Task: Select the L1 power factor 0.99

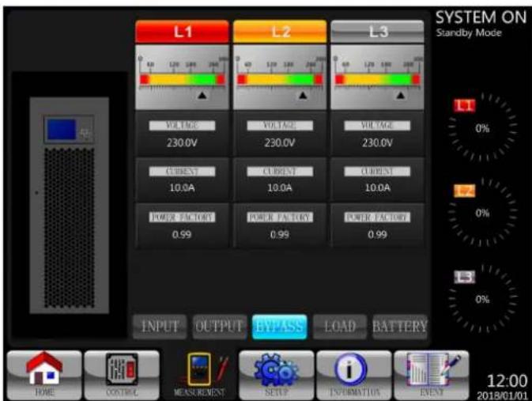Action: pyautogui.click(x=182, y=235)
